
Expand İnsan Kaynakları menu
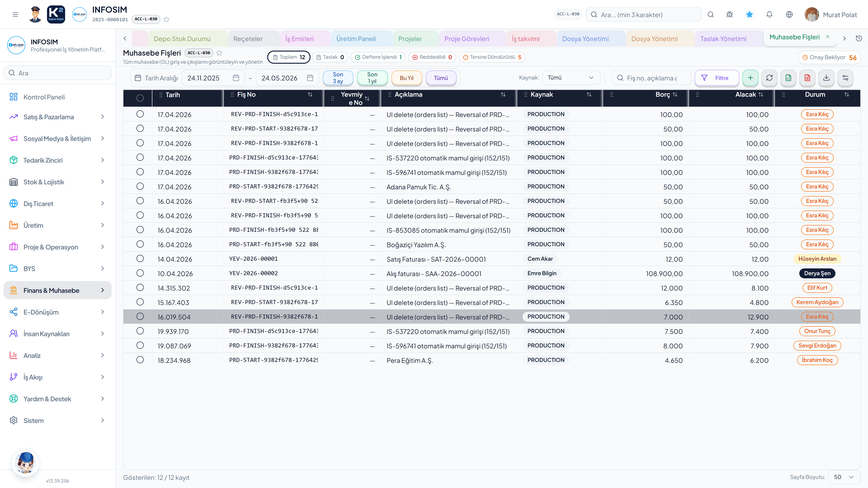tap(57, 334)
